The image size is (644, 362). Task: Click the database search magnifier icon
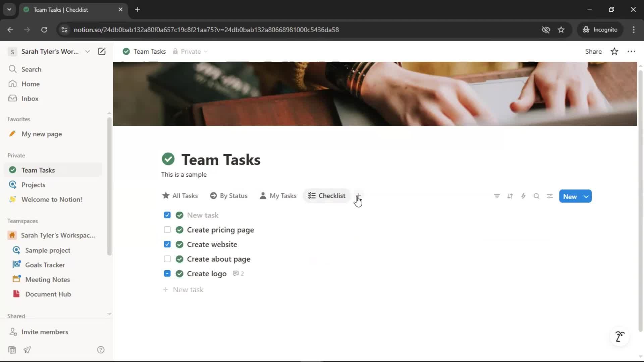coord(536,196)
